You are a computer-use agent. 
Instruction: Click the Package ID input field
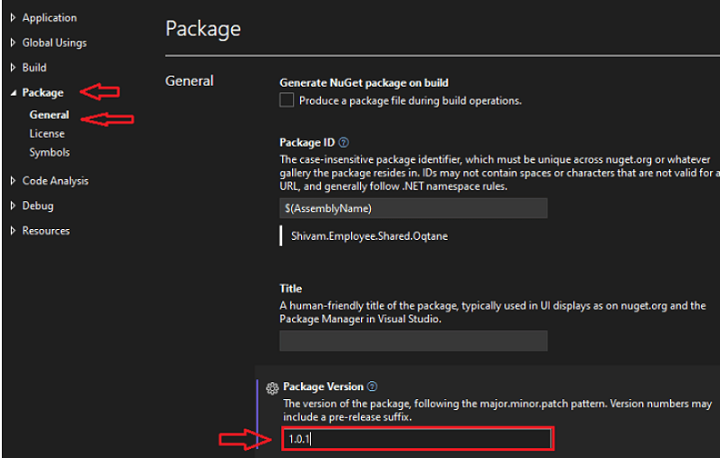[413, 208]
